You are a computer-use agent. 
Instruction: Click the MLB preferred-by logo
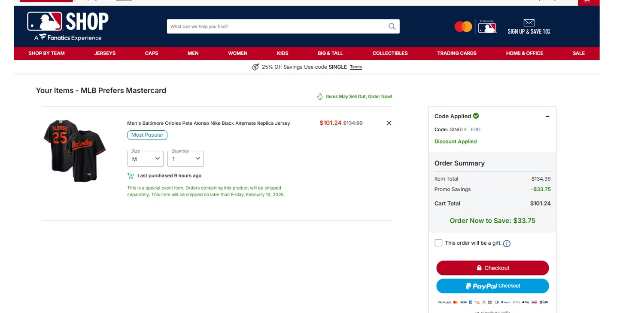click(487, 27)
